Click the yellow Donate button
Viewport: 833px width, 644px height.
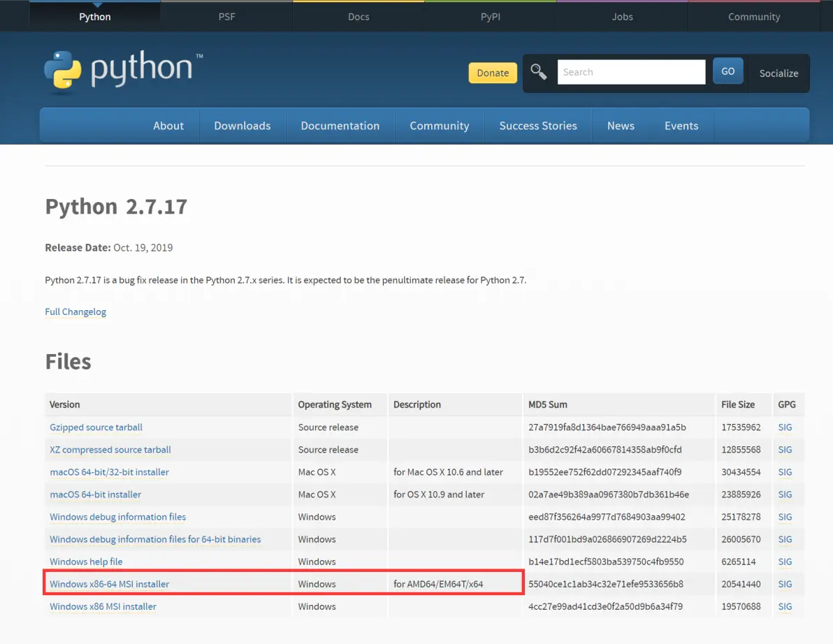point(493,73)
